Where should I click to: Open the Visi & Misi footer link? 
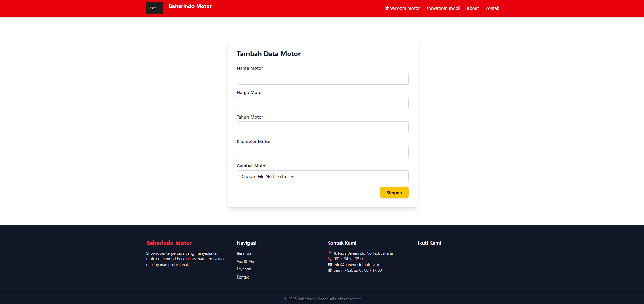[x=246, y=261]
